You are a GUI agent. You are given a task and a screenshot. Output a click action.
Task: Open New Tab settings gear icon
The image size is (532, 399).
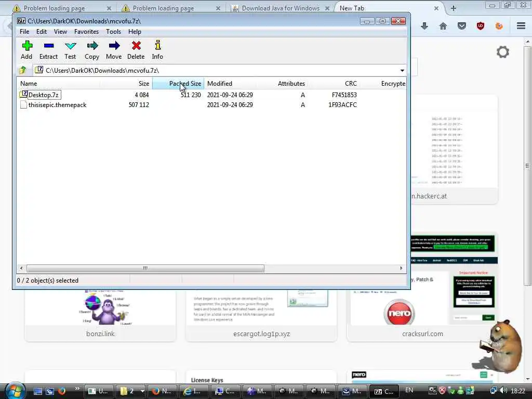click(503, 52)
